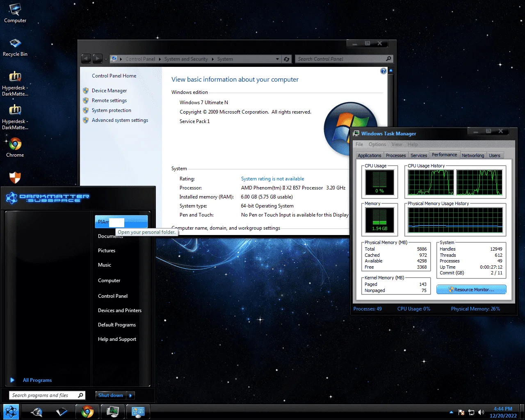The width and height of the screenshot is (525, 420).
Task: Switch to the Networking tab
Action: tap(473, 155)
